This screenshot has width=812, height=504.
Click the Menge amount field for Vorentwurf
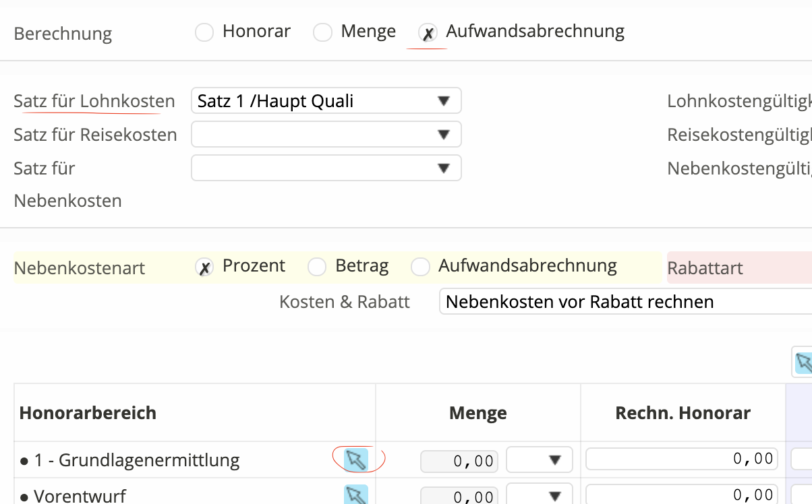click(459, 497)
